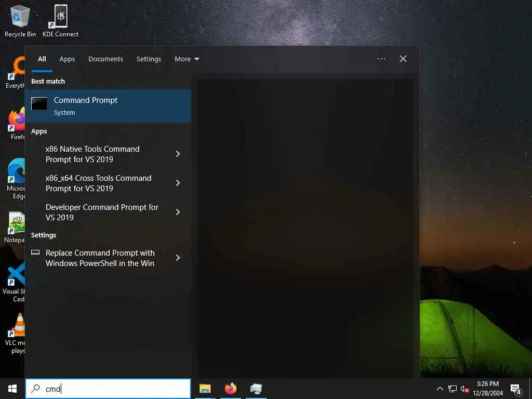Click the search box containing cmd
This screenshot has height=399, width=532.
108,389
